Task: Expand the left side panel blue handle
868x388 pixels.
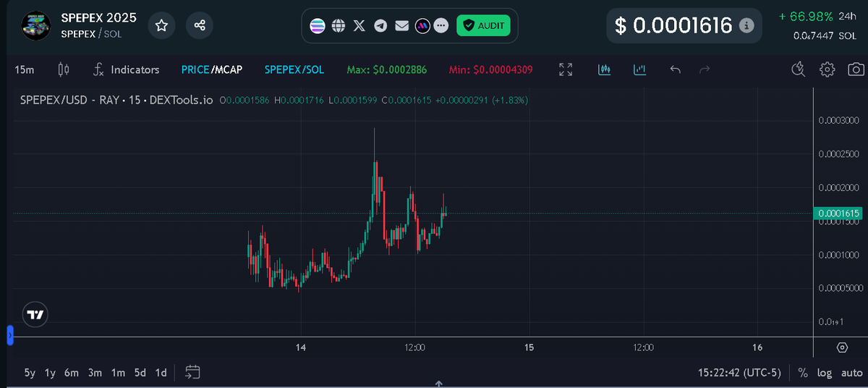Action: pyautogui.click(x=10, y=335)
